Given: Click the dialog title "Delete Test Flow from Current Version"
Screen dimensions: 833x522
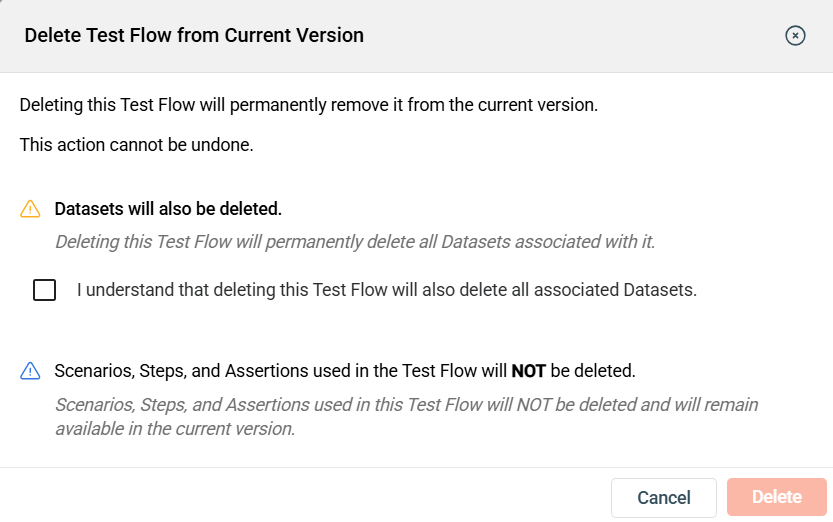Looking at the screenshot, I should [194, 36].
